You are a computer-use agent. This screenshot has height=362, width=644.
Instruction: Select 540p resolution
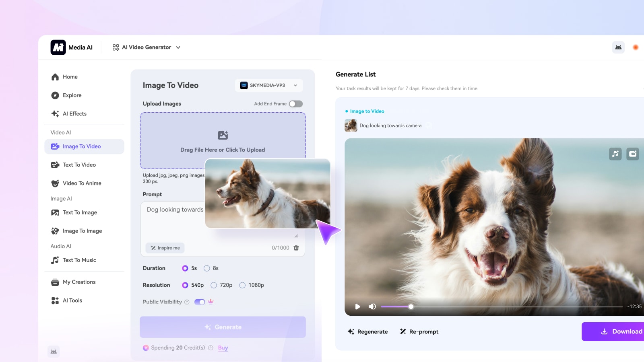tap(193, 285)
